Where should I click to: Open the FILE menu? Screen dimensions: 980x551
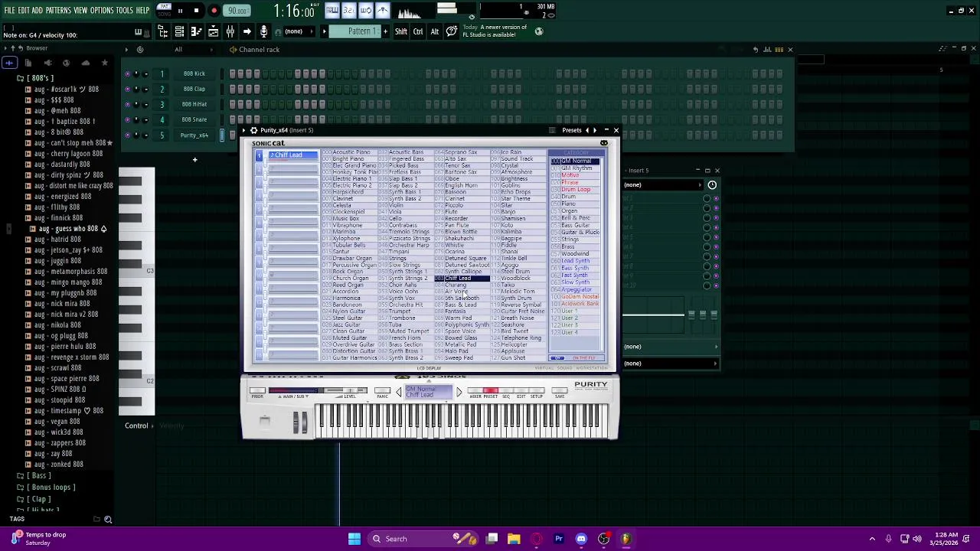point(9,11)
